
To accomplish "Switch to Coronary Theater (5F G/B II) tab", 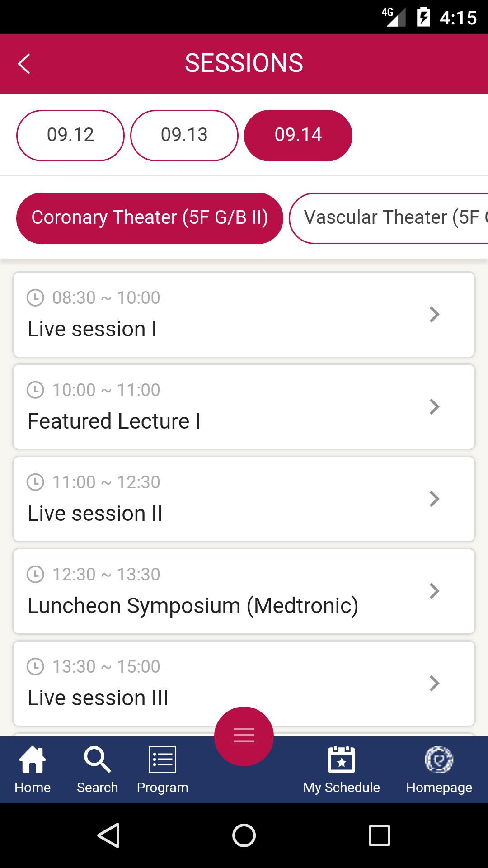I will coord(150,218).
